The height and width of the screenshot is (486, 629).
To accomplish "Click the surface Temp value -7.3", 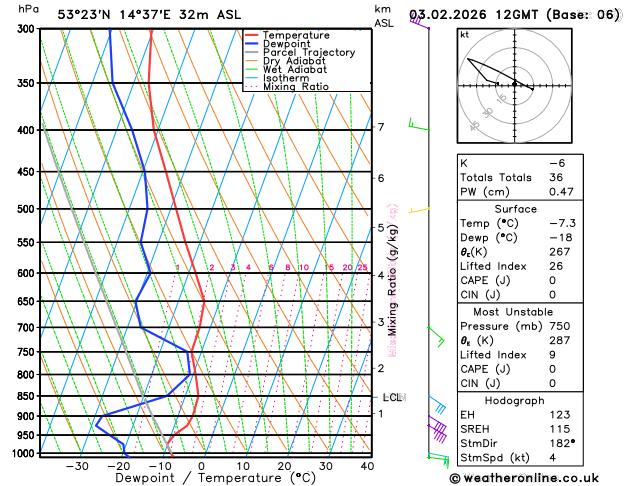I will pyautogui.click(x=562, y=223).
